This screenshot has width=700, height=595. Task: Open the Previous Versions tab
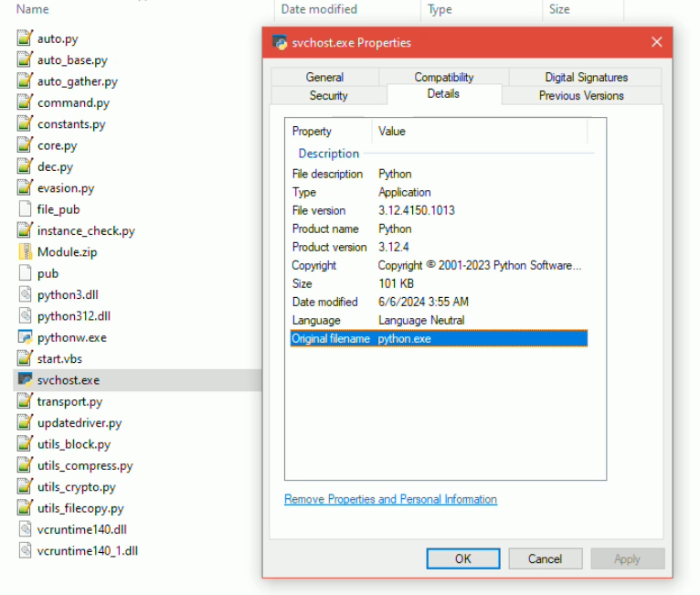coord(581,95)
